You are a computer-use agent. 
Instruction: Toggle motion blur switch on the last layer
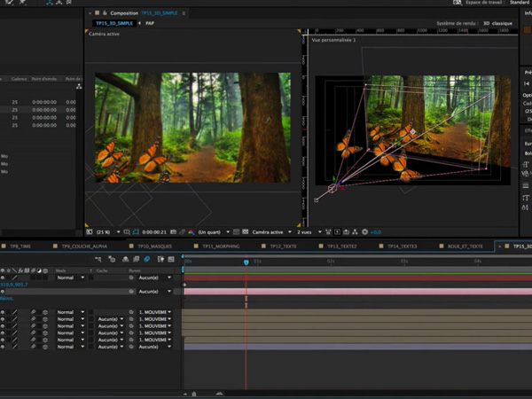(x=34, y=347)
